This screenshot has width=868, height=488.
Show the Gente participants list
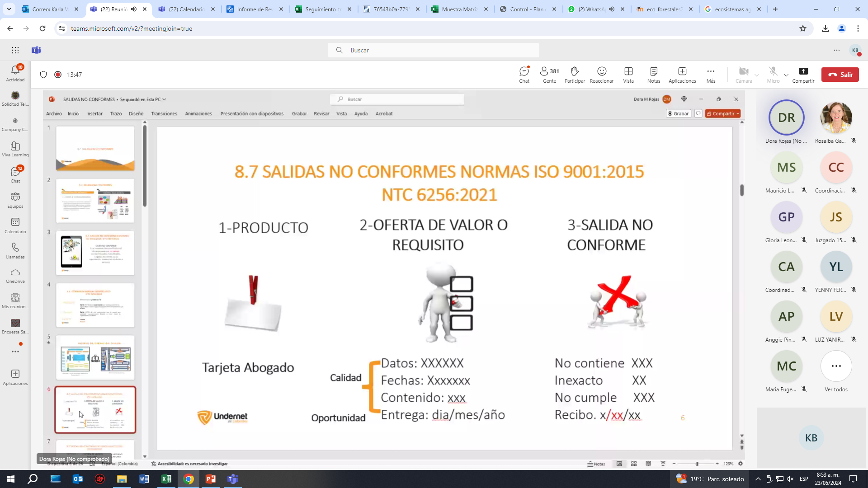click(549, 75)
